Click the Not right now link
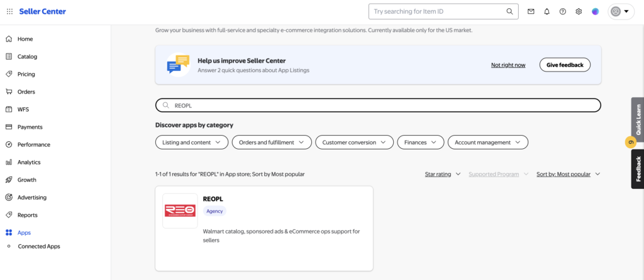Viewport: 644px width, 280px height. 508,65
